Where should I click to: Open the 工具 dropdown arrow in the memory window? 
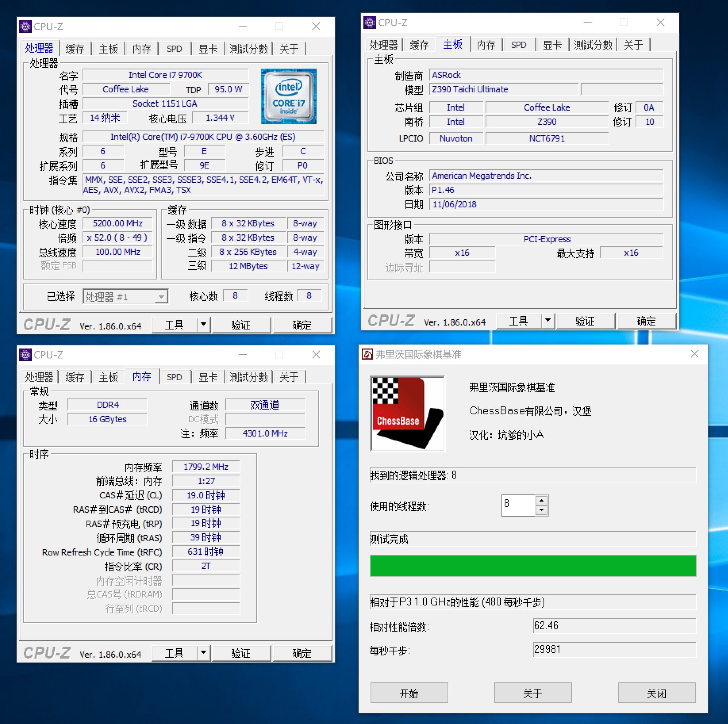click(204, 653)
